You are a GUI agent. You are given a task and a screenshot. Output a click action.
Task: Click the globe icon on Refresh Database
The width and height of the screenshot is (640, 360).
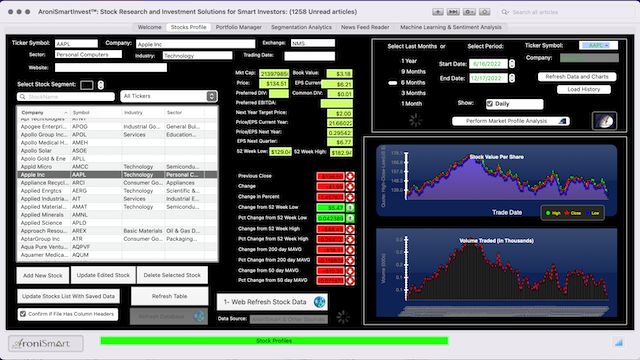coord(199,316)
